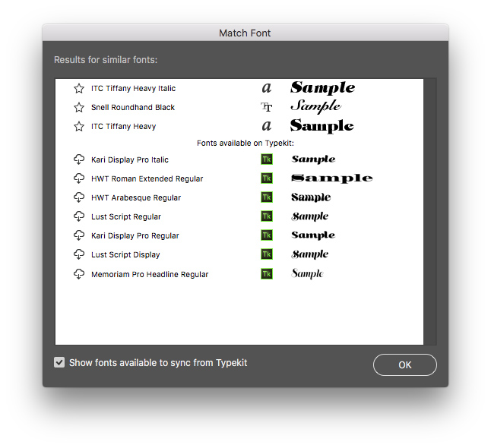The width and height of the screenshot is (491, 448).
Task: Click Sample preview of Lust Script Display
Action: 309,254
